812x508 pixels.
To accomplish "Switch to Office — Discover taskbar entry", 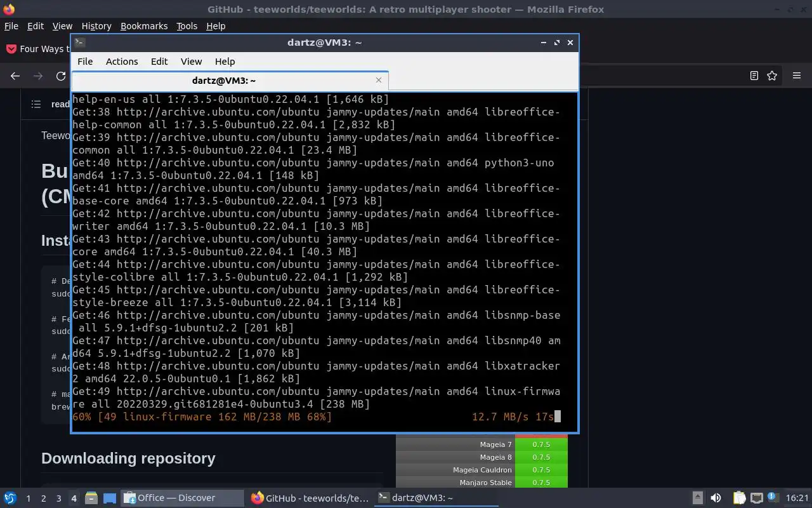I will (x=182, y=498).
